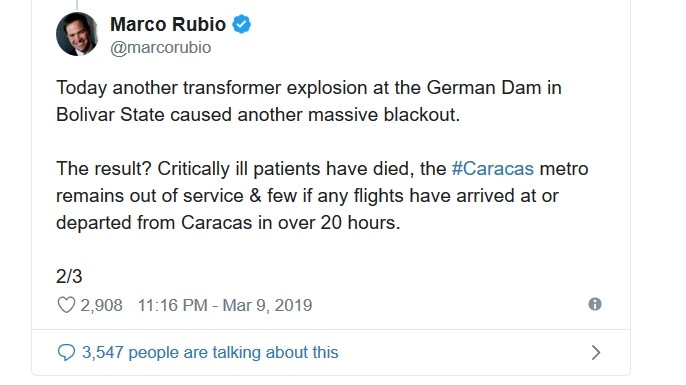Image resolution: width=686 pixels, height=385 pixels.
Task: Click 'remains out of service' in the tweet
Action: coord(150,196)
